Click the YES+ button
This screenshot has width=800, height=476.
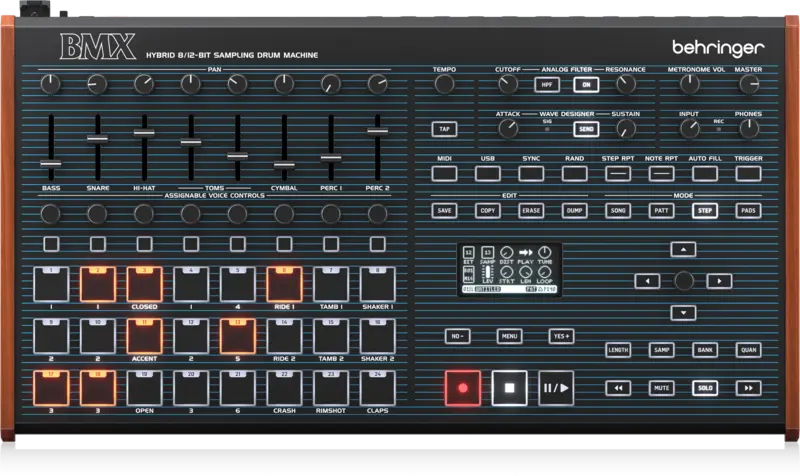pyautogui.click(x=561, y=336)
